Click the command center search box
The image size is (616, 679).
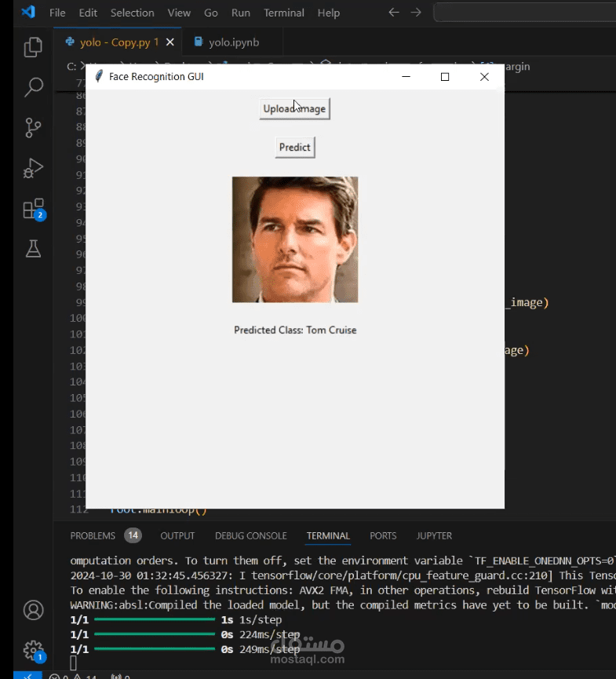click(525, 12)
